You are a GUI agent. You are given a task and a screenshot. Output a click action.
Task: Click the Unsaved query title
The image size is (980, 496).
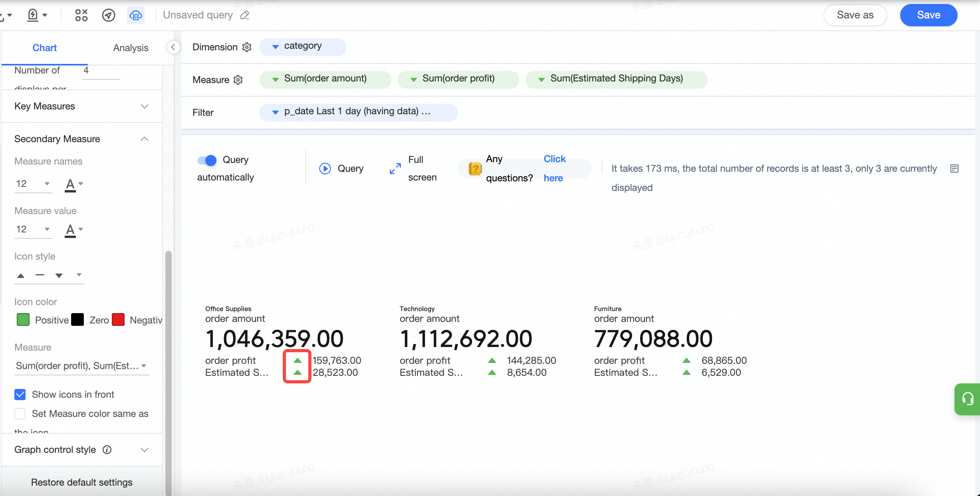198,15
